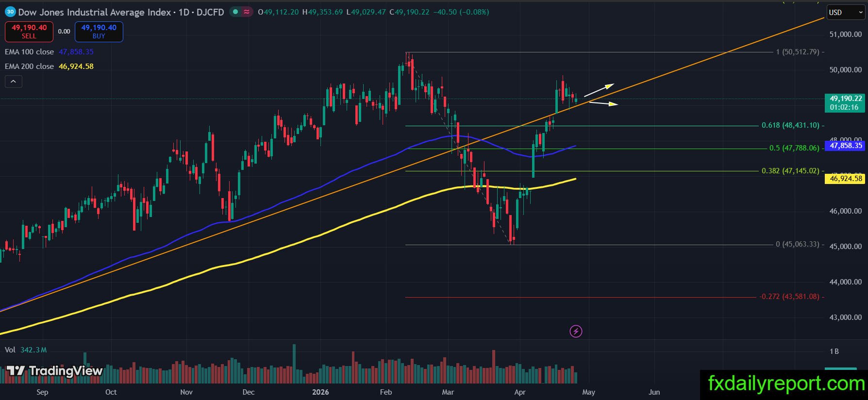Click the high value H49,353.69
Viewport: 868px width, 400px height.
(322, 12)
